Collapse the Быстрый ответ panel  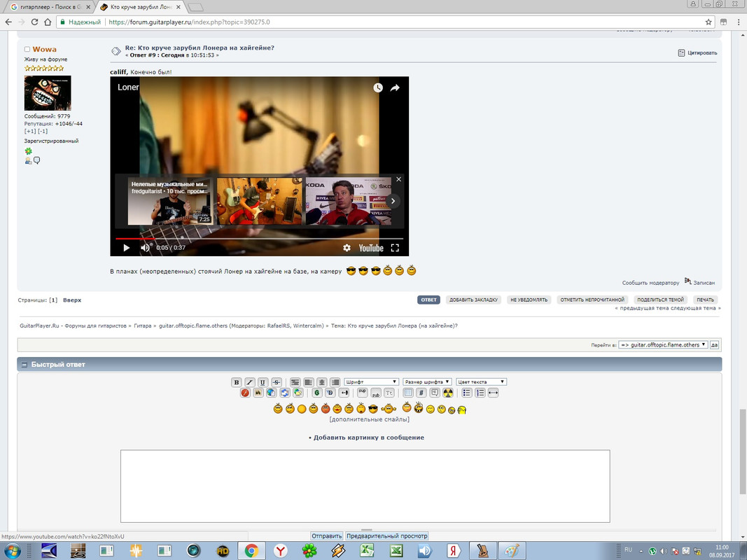point(25,365)
